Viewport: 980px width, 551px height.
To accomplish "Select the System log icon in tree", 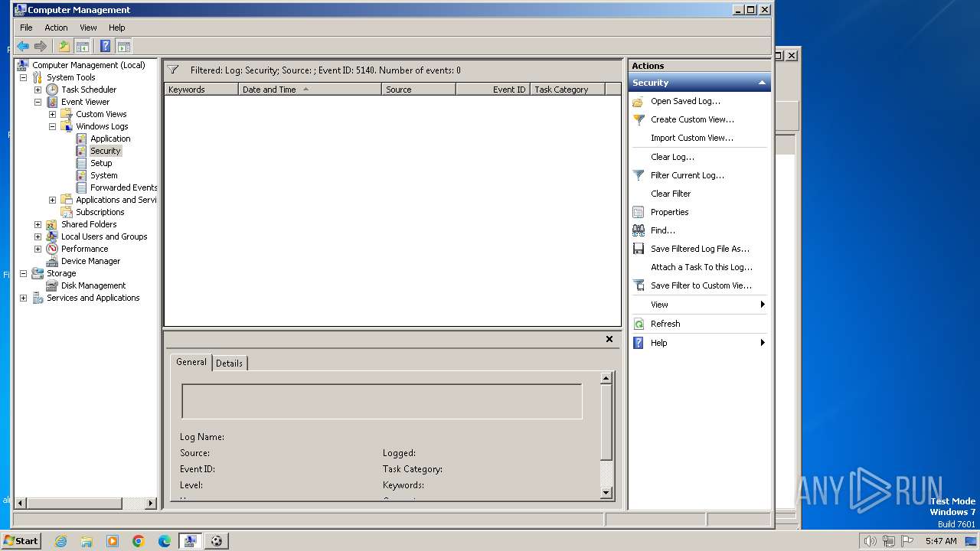I will [82, 175].
